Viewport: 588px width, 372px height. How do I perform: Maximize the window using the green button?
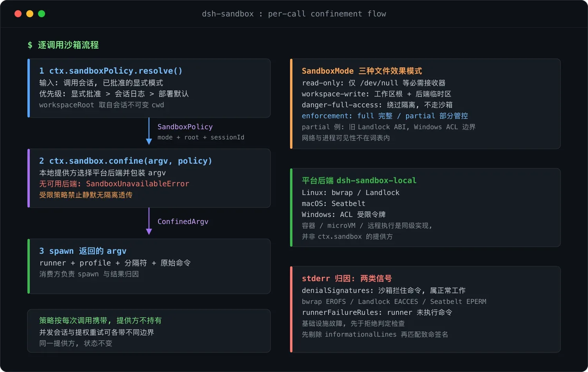pyautogui.click(x=42, y=14)
